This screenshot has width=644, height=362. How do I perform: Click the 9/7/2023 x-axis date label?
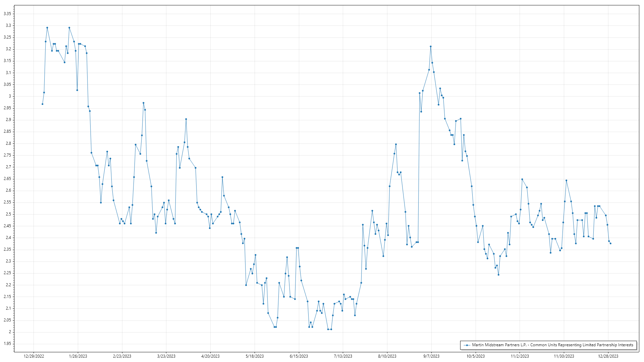[431, 356]
